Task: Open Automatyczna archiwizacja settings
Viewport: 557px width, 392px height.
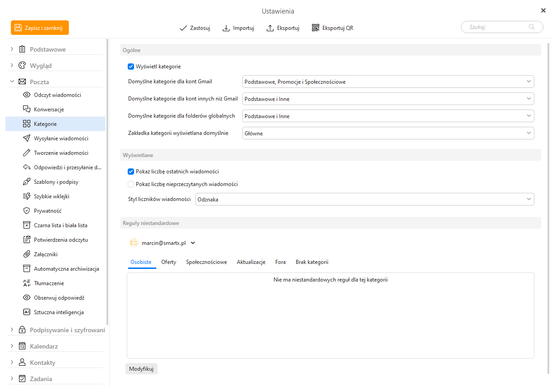Action: point(66,269)
